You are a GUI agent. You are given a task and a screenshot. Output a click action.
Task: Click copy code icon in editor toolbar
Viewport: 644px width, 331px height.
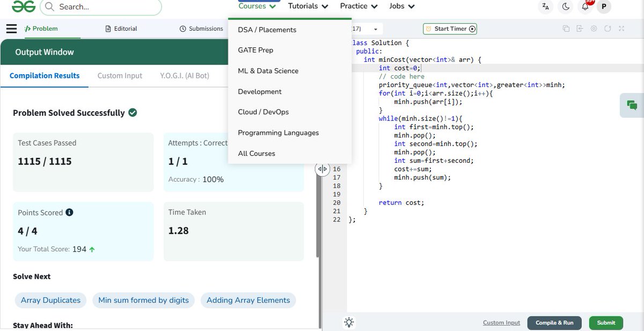pos(566,28)
